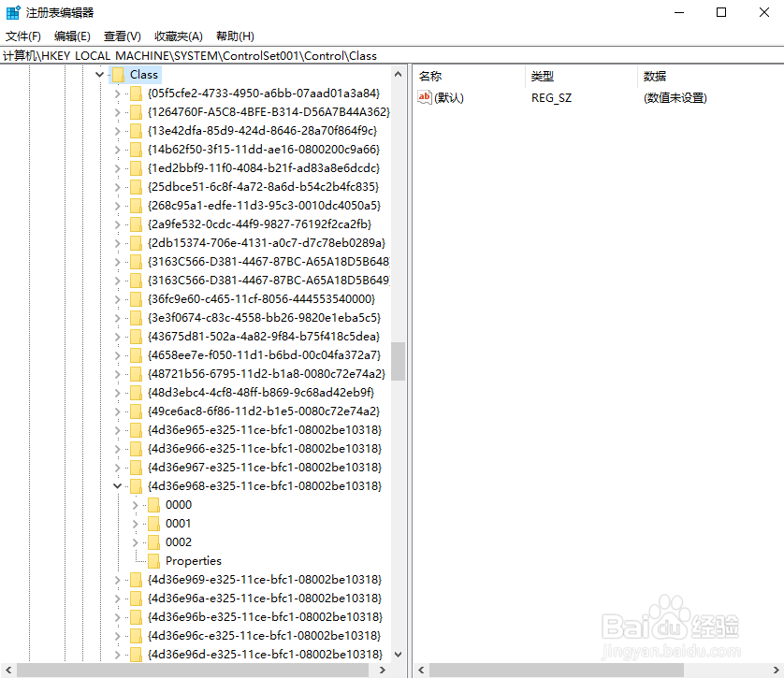The height and width of the screenshot is (678, 784).
Task: Click folder icon of {49ce6ac8-6f86-11d2-b1e5-0080c72e74a2}
Action: coord(136,411)
